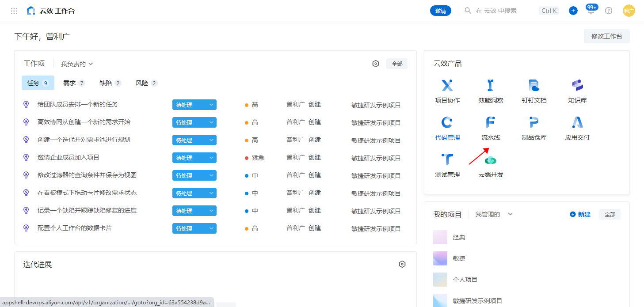Open 知识库 product icon
This screenshot has height=307, width=644.
point(577,85)
